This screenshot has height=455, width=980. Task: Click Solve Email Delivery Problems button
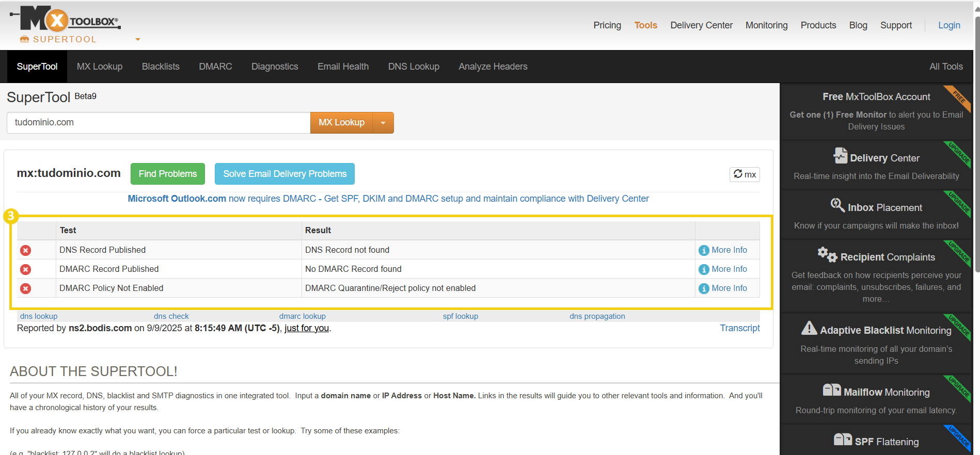pos(284,174)
